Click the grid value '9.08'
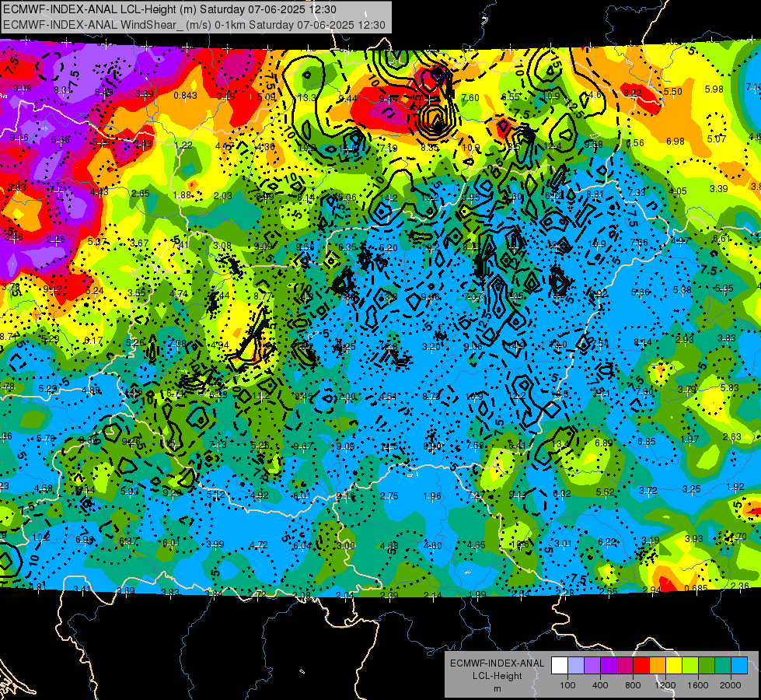The image size is (761, 700). (23, 89)
